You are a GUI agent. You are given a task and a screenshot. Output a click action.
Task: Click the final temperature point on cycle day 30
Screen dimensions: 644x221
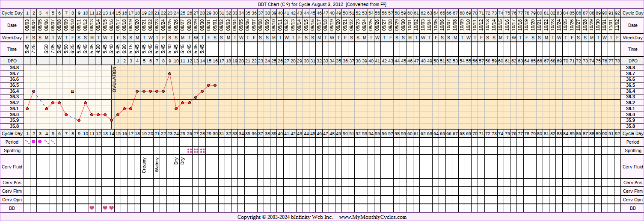point(215,85)
